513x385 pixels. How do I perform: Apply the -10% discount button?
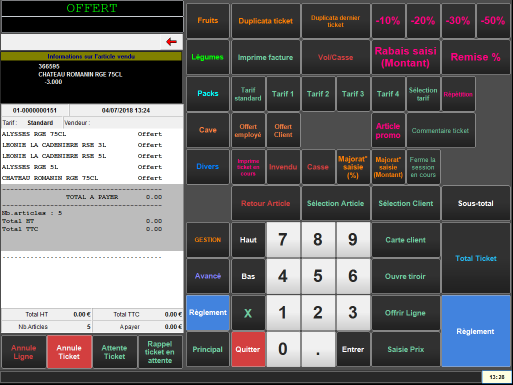point(388,21)
